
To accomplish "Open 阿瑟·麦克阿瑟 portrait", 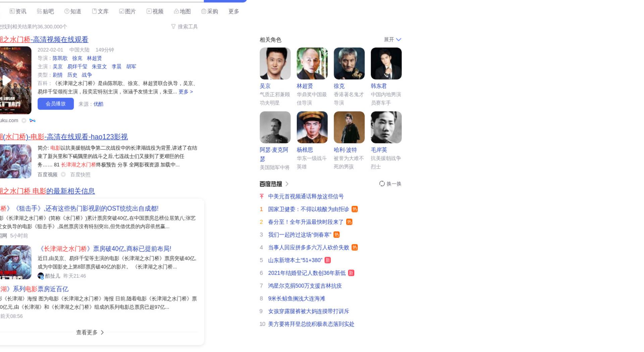I will (x=275, y=127).
